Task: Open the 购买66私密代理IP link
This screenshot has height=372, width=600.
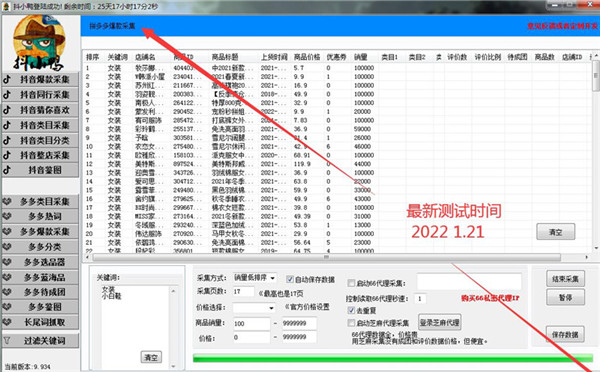Action: coord(490,298)
